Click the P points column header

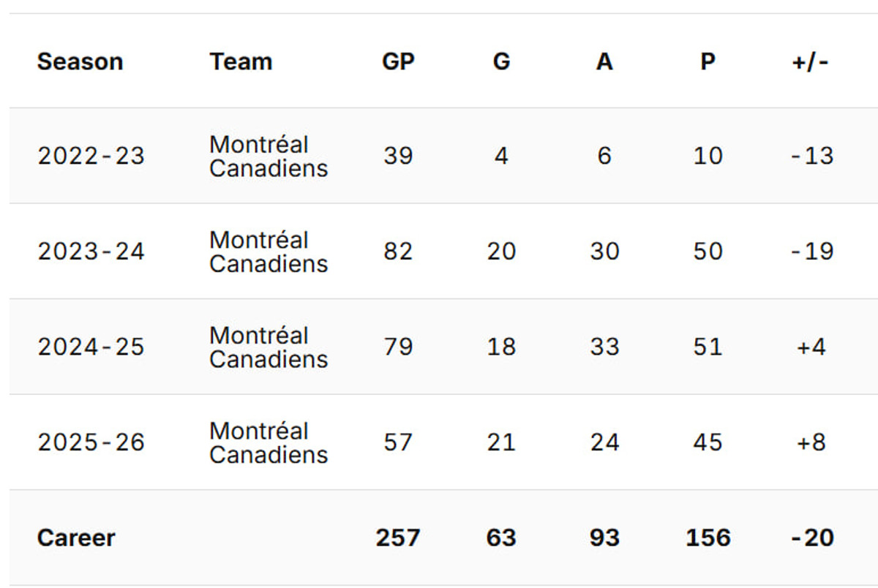pos(707,61)
